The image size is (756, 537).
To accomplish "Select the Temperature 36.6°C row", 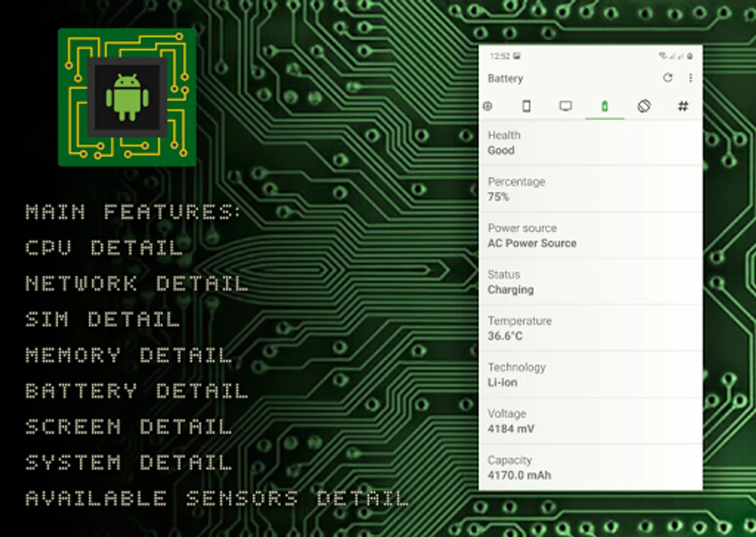I will pyautogui.click(x=591, y=328).
